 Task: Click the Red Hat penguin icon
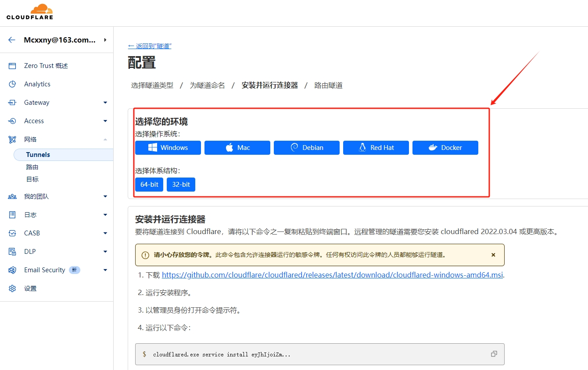point(362,148)
